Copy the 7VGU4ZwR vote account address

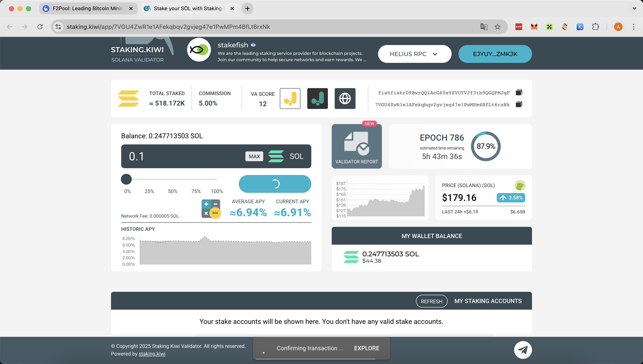coord(519,104)
